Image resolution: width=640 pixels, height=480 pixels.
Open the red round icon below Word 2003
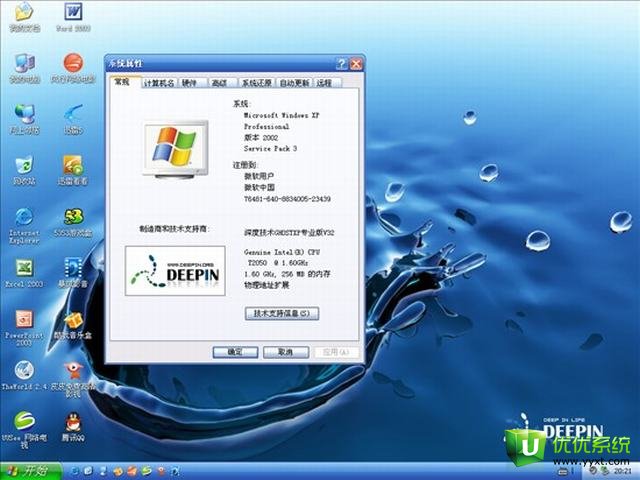pyautogui.click(x=73, y=63)
